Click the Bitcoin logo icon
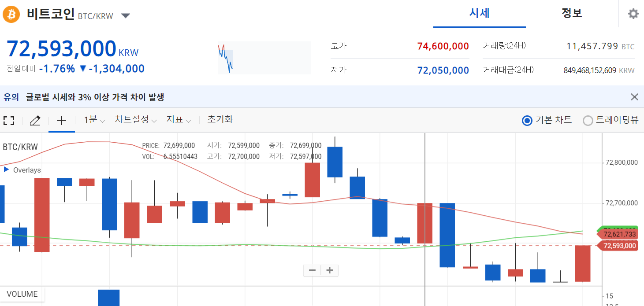Viewport: 644px width, 306px height. coord(11,15)
